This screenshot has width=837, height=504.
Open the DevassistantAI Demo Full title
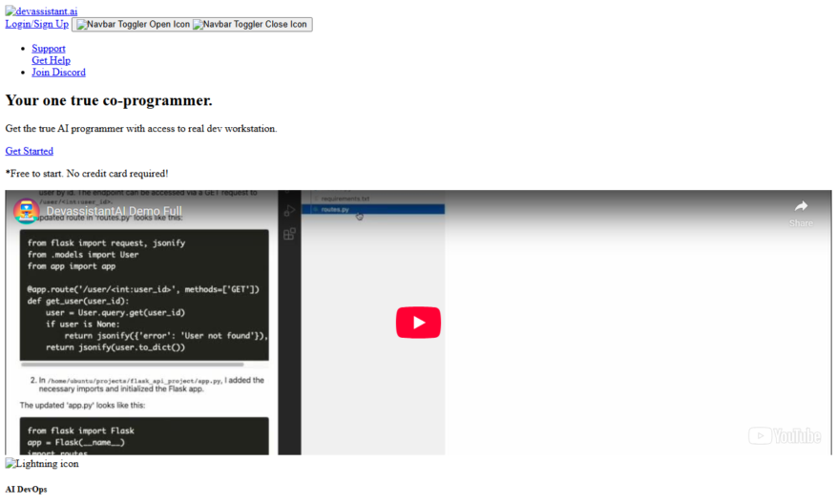click(114, 211)
